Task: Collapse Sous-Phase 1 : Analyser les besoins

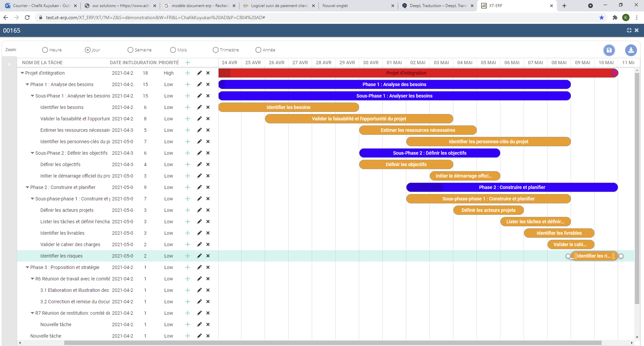Action: pos(32,96)
